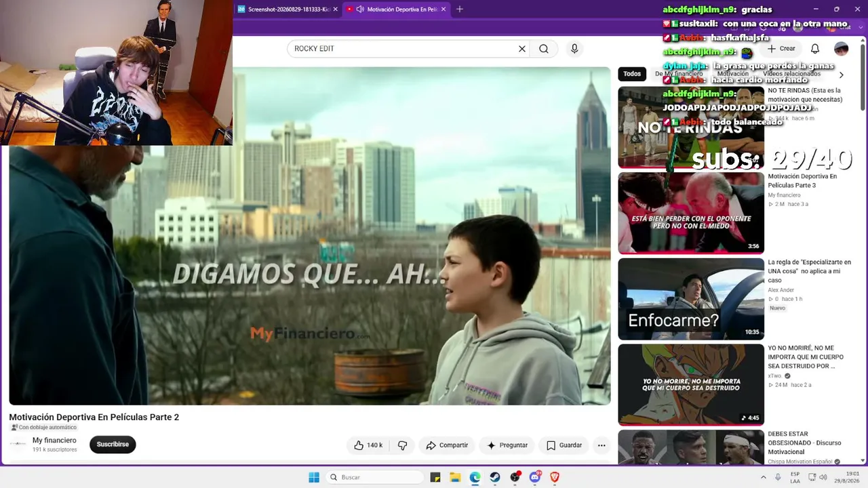Click the video title 'Motivación Deportiva En Películas Parte 2'
This screenshot has height=488, width=868.
click(x=94, y=417)
